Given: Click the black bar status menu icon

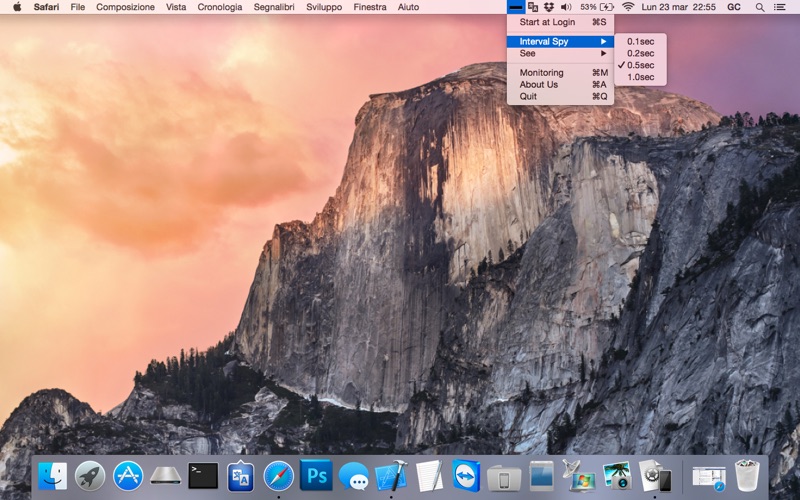Looking at the screenshot, I should 516,7.
